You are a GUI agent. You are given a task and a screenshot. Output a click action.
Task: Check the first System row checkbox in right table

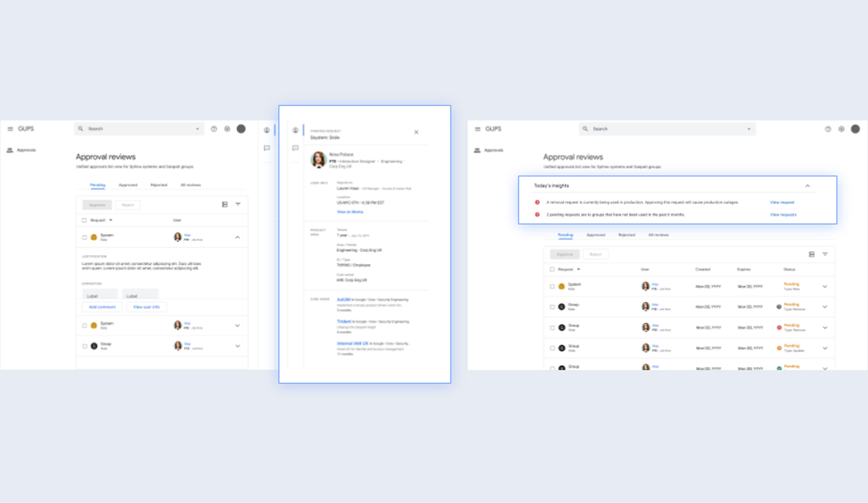point(552,287)
